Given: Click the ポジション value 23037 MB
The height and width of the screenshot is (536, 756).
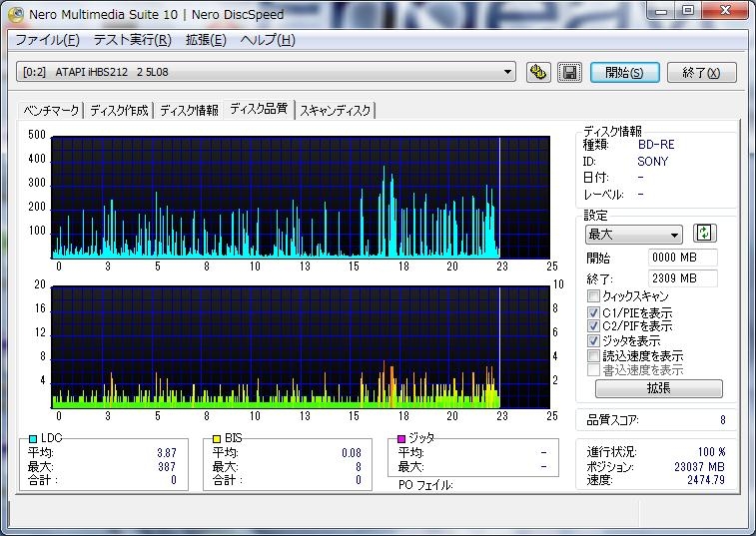Looking at the screenshot, I should pos(699,466).
